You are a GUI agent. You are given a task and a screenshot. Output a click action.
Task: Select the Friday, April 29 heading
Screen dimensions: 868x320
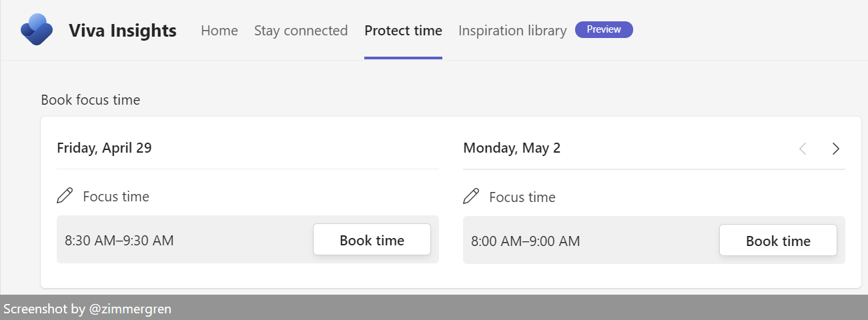[104, 147]
